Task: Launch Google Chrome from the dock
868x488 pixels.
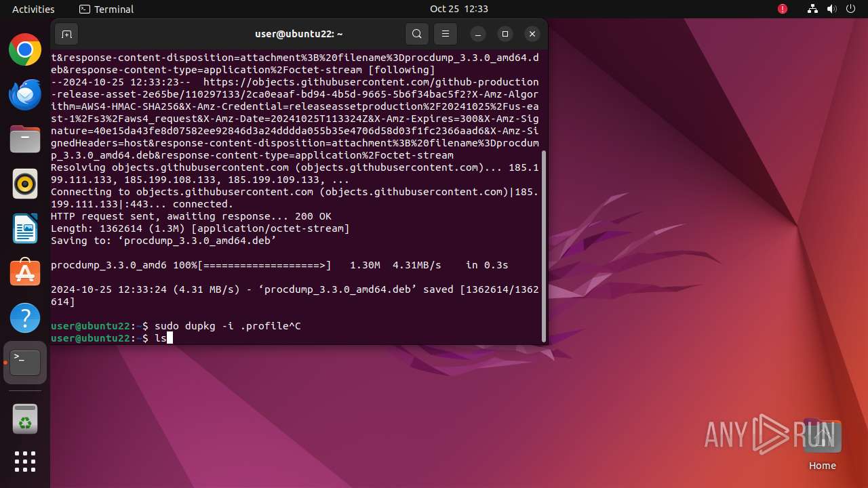Action: (25, 49)
